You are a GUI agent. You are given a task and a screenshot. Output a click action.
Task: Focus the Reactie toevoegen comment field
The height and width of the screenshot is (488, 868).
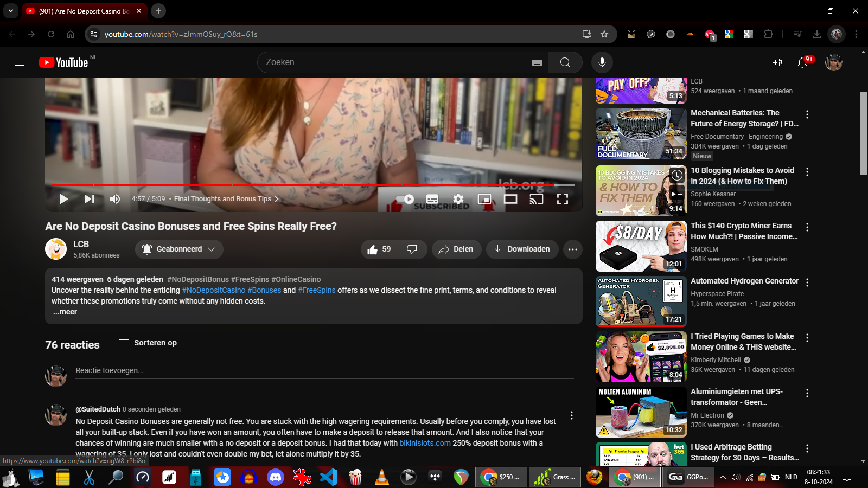(x=324, y=371)
